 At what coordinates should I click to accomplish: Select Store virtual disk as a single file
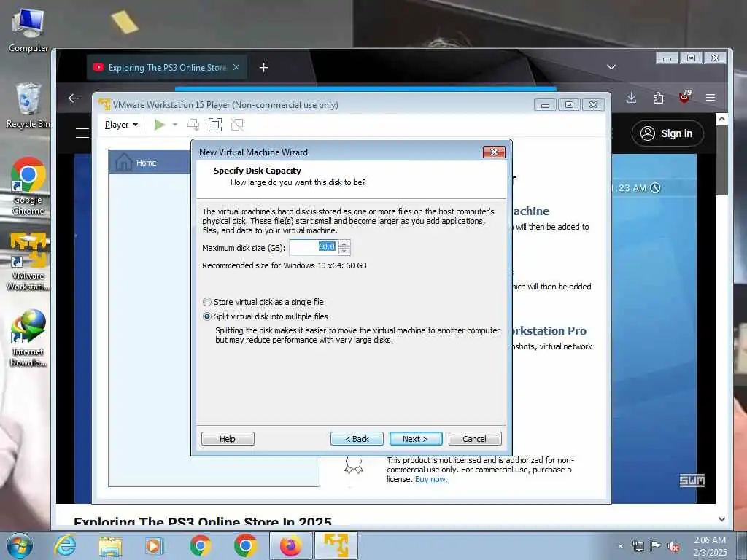point(263,302)
